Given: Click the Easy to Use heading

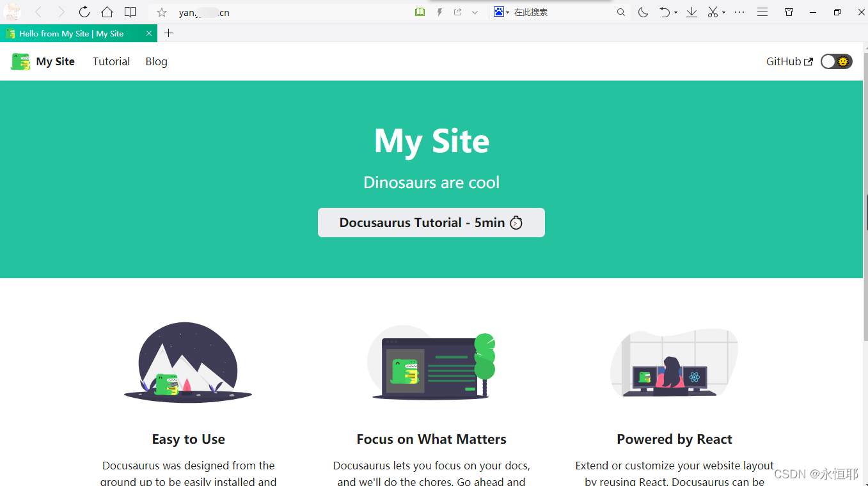Looking at the screenshot, I should tap(189, 439).
